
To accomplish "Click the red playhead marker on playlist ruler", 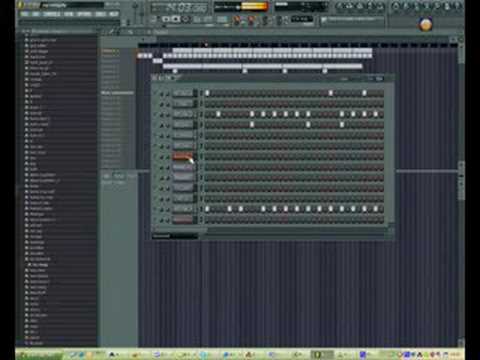I will pos(206,45).
